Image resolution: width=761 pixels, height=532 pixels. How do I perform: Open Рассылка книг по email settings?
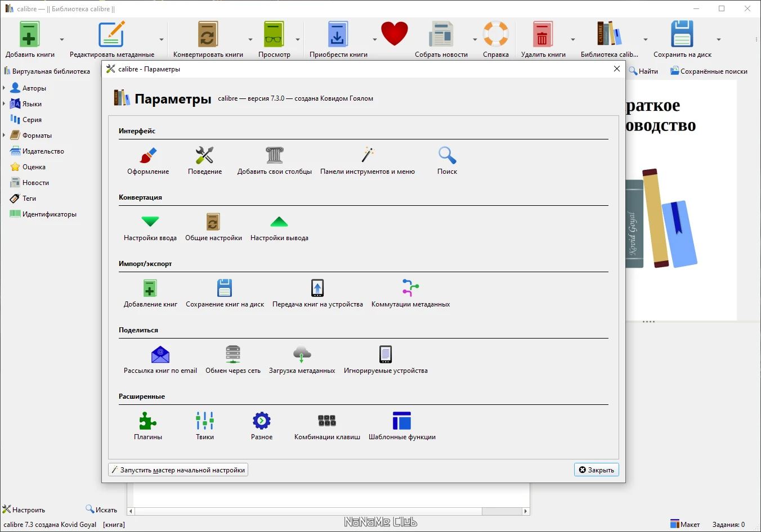[160, 360]
